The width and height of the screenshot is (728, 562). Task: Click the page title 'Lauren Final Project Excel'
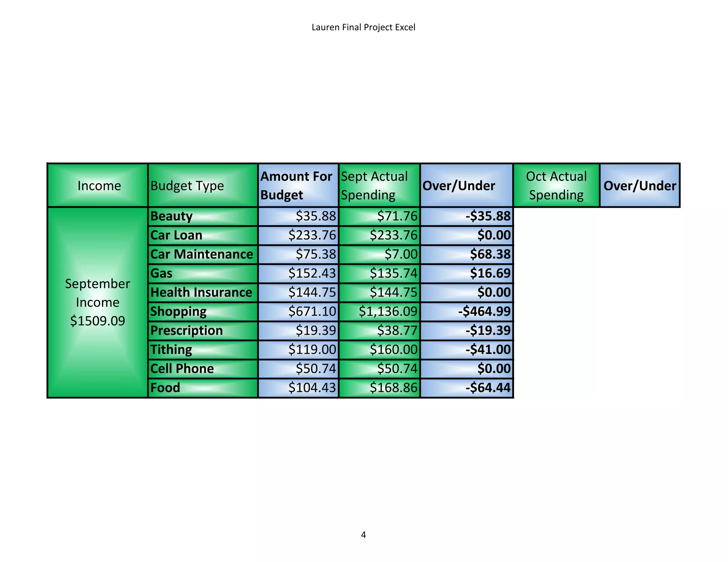pos(363,27)
